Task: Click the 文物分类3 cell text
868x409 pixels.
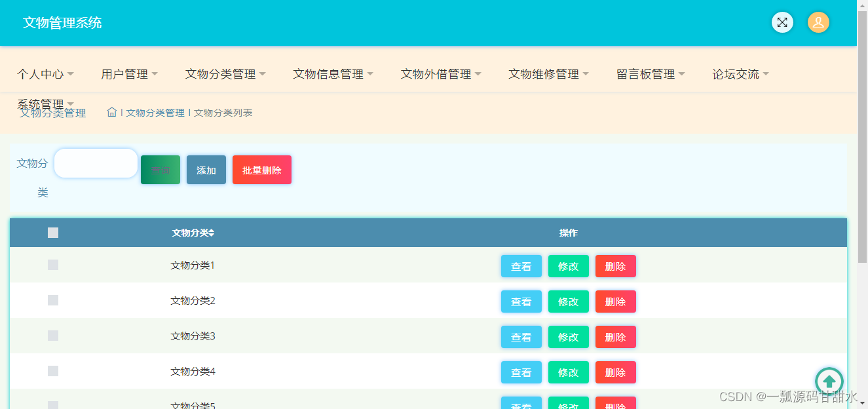Action: point(193,336)
